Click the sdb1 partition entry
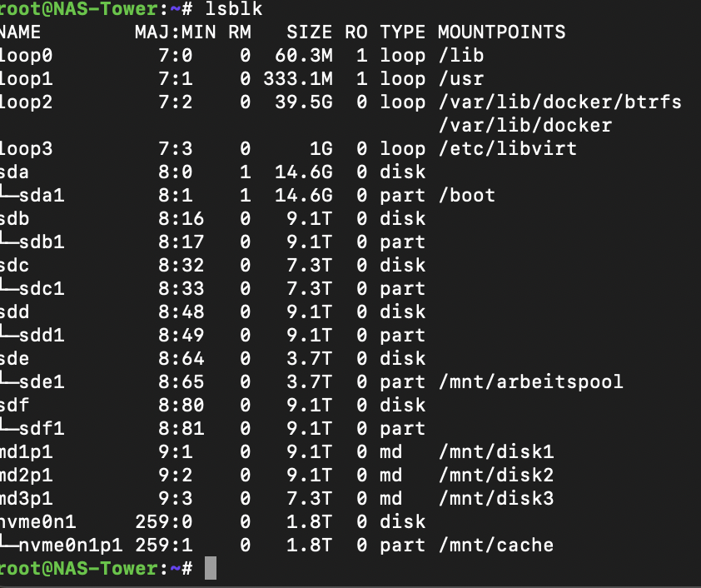 (x=42, y=242)
